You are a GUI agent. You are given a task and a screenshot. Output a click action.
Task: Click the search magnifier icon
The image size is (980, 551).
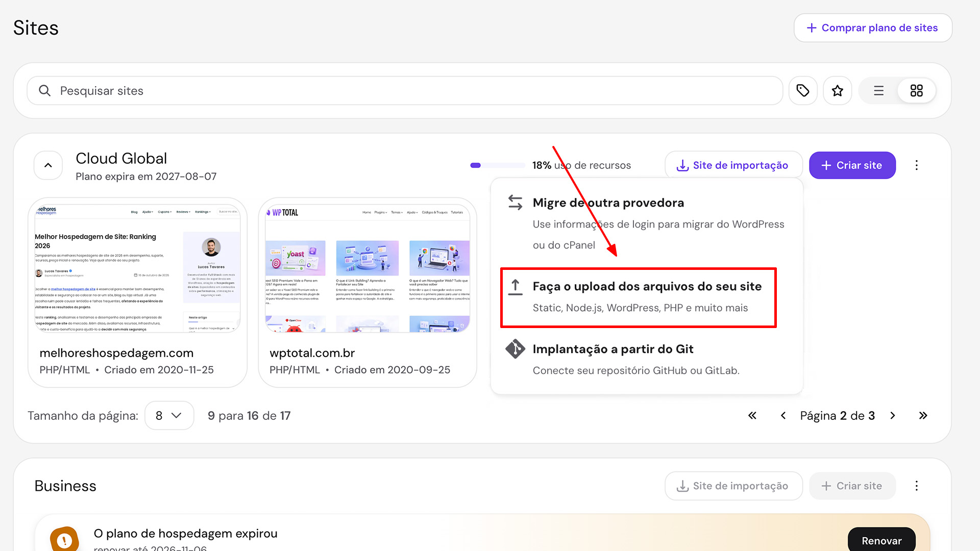tap(45, 91)
